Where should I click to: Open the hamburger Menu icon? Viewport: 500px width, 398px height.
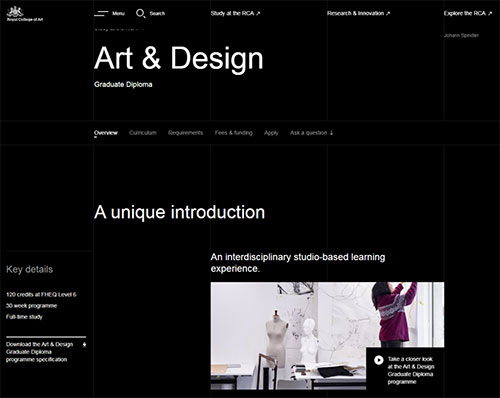click(x=101, y=13)
